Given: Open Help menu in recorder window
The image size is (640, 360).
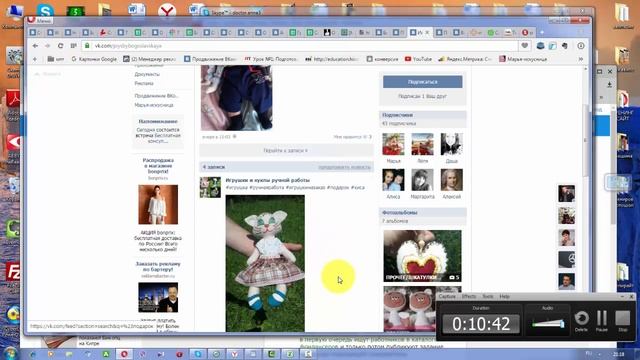Looking at the screenshot, I should coord(504,296).
